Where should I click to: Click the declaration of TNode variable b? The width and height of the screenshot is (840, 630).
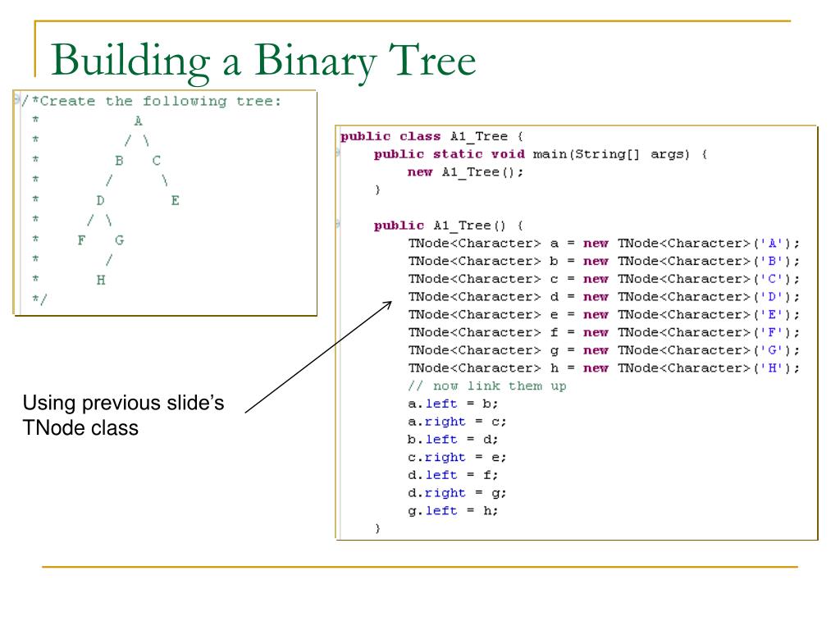pyautogui.click(x=604, y=261)
